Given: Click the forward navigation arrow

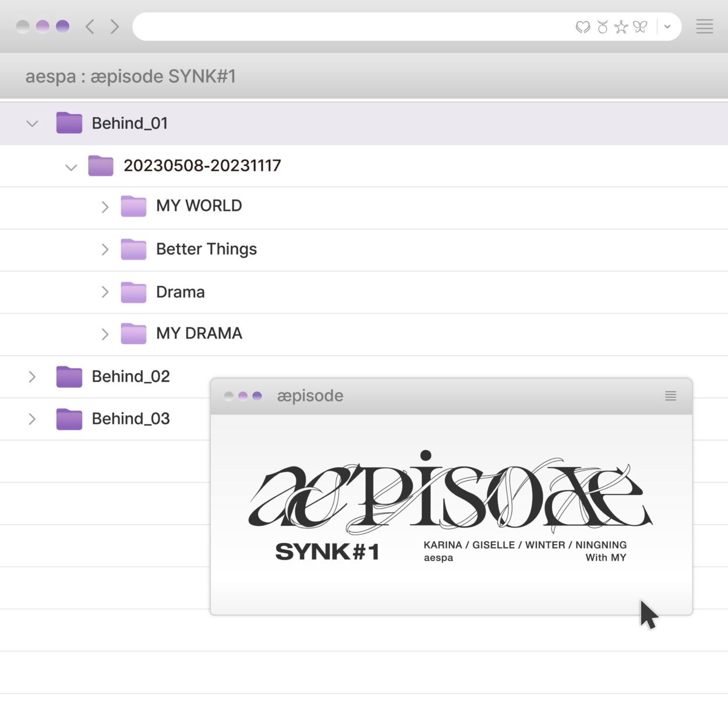Looking at the screenshot, I should [x=114, y=26].
